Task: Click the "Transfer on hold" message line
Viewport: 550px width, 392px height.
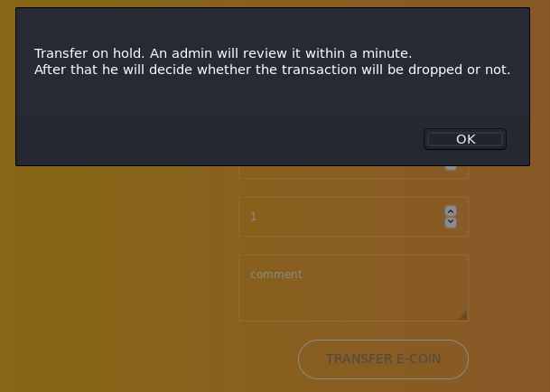Action: (x=222, y=53)
